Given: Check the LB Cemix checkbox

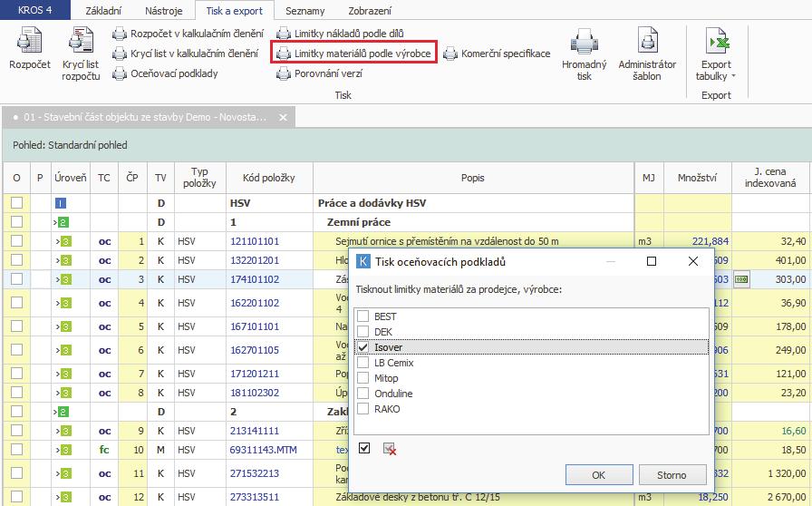Looking at the screenshot, I should [363, 363].
